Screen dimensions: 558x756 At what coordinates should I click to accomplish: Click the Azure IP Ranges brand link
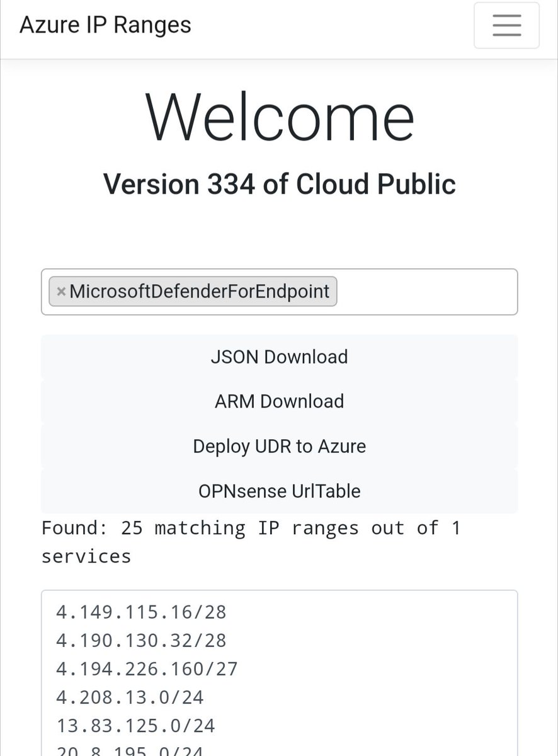(105, 25)
